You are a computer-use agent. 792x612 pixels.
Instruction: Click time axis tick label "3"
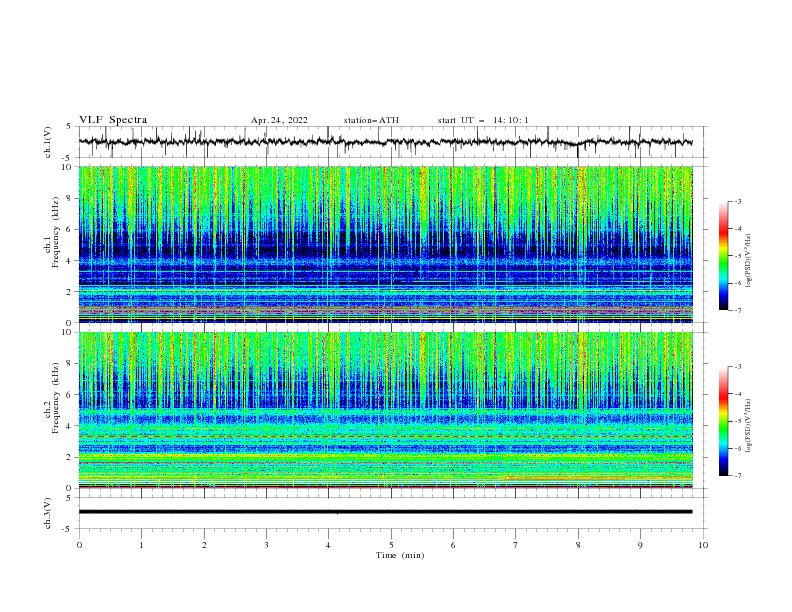pos(266,545)
